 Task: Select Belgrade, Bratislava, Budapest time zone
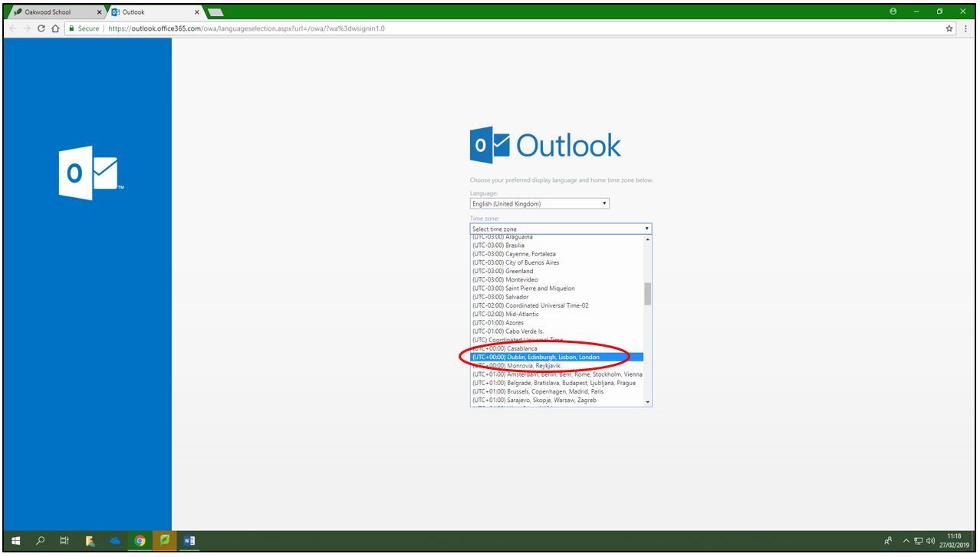[x=557, y=383]
